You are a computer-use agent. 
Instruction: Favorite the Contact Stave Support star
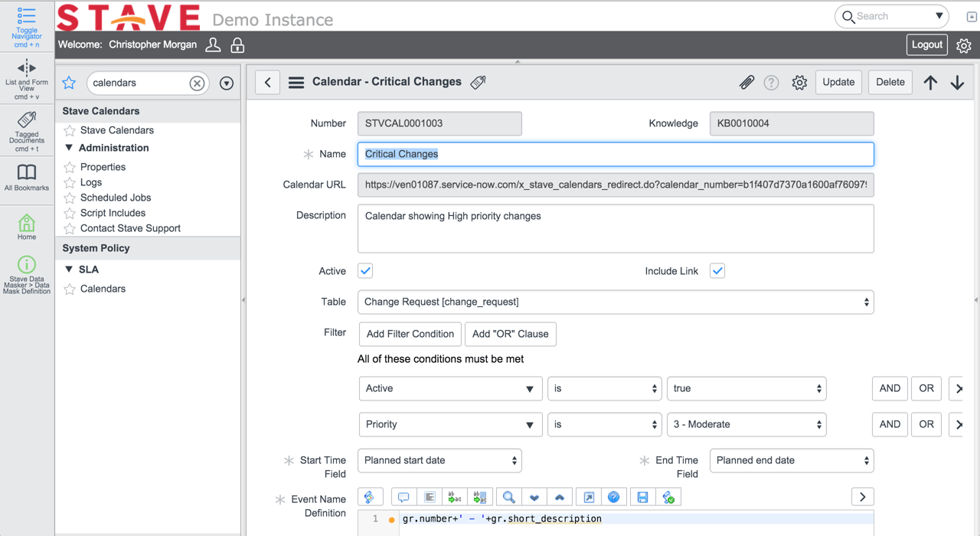[70, 228]
